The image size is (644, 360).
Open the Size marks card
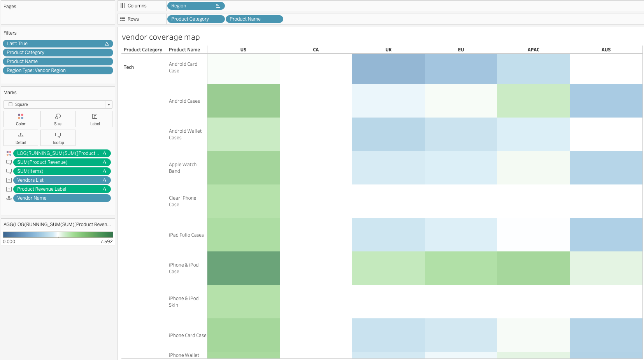pyautogui.click(x=58, y=119)
